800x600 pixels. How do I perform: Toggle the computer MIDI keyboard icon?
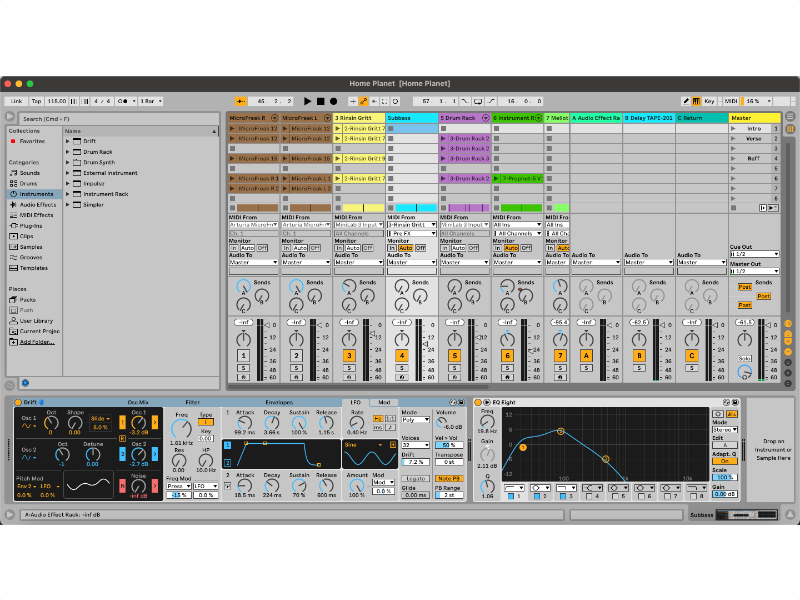click(x=696, y=101)
